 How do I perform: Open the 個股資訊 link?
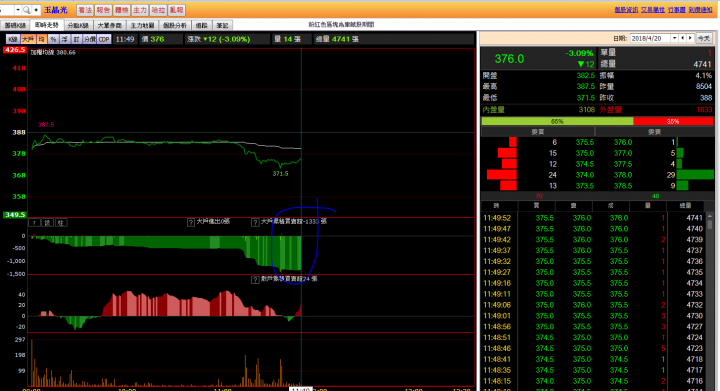(x=626, y=10)
